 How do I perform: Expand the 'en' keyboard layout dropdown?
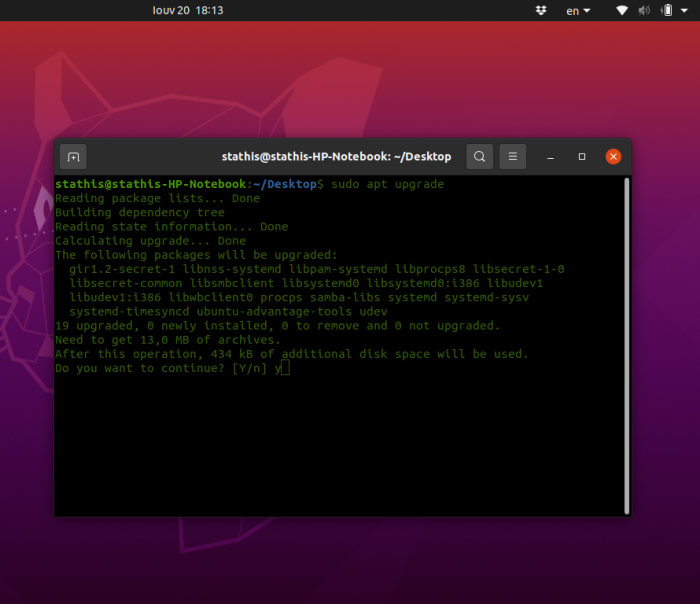(578, 10)
